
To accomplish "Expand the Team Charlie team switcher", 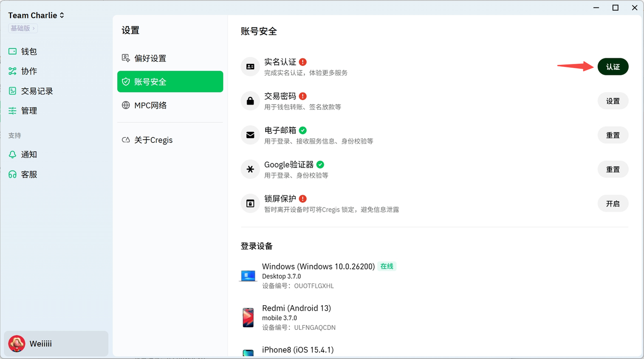I will pyautogui.click(x=36, y=16).
